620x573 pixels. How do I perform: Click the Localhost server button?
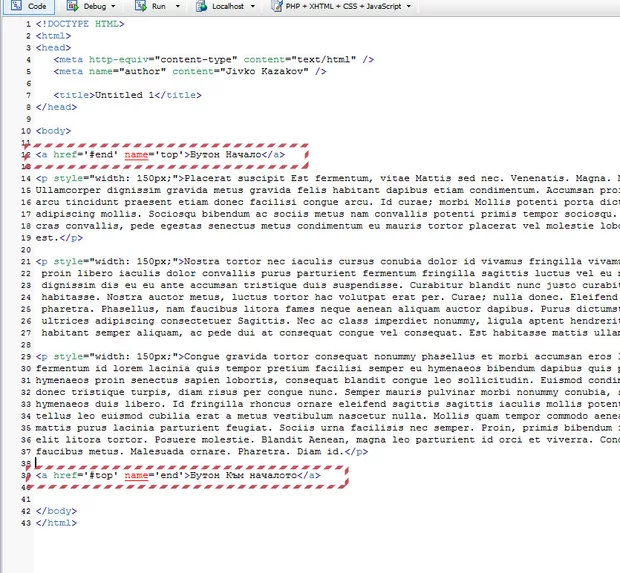[221, 6]
